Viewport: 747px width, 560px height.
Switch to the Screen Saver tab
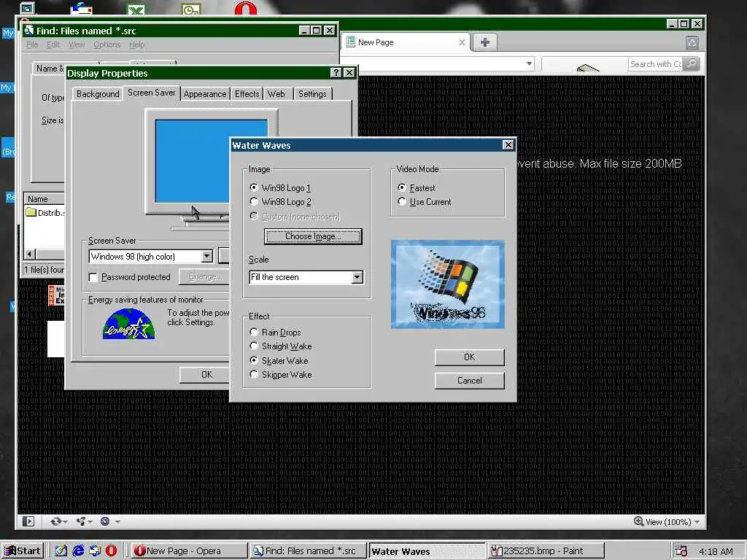click(152, 93)
